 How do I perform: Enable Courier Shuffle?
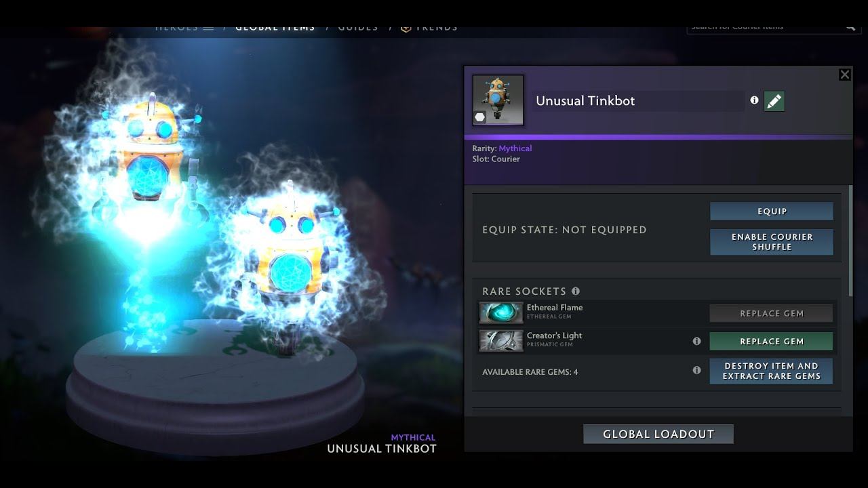(772, 242)
